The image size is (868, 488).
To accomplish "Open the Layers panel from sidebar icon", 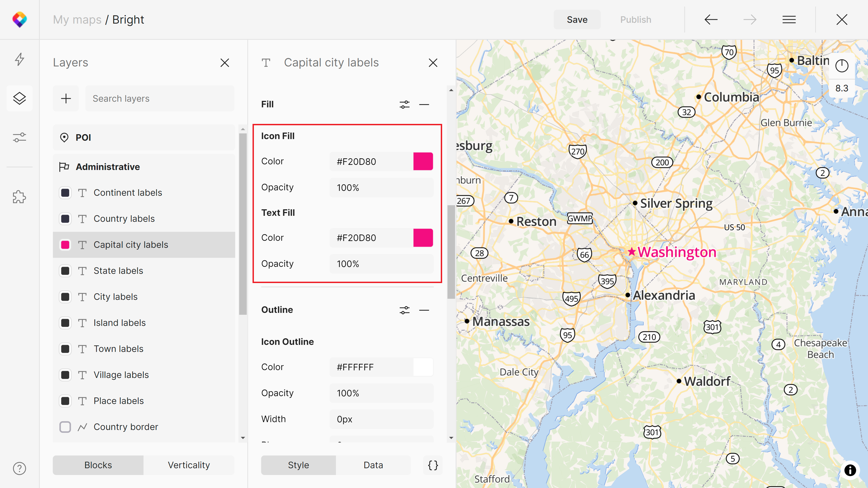I will coord(19,98).
